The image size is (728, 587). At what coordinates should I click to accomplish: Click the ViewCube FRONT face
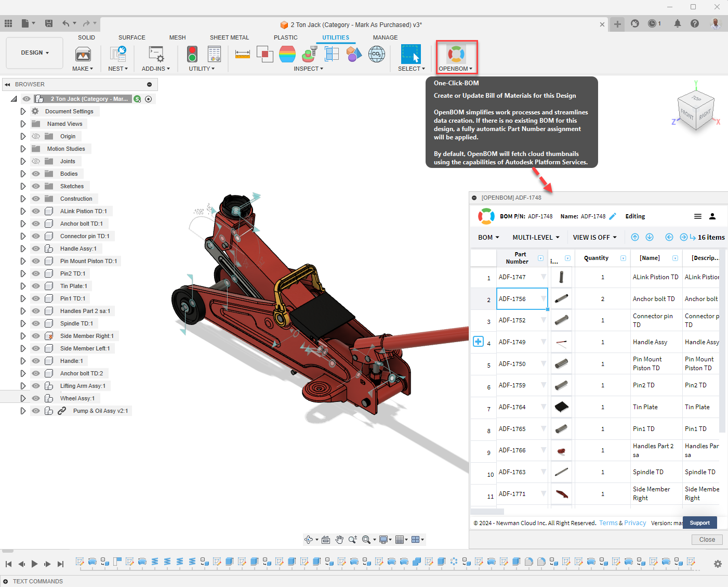click(x=687, y=114)
